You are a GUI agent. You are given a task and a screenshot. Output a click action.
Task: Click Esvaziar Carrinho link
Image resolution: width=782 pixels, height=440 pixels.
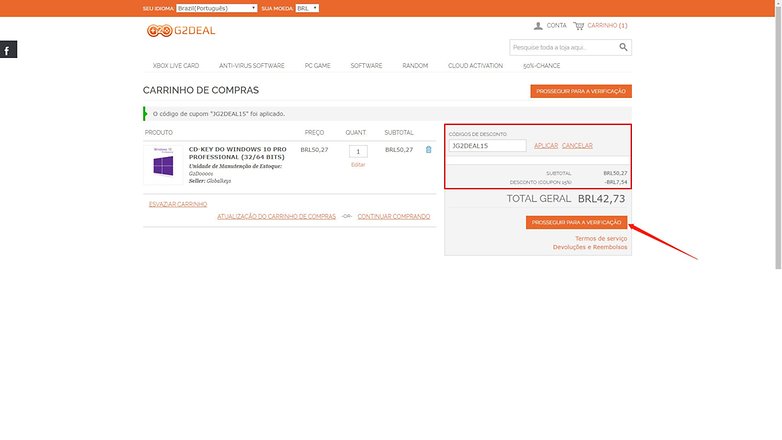point(178,205)
